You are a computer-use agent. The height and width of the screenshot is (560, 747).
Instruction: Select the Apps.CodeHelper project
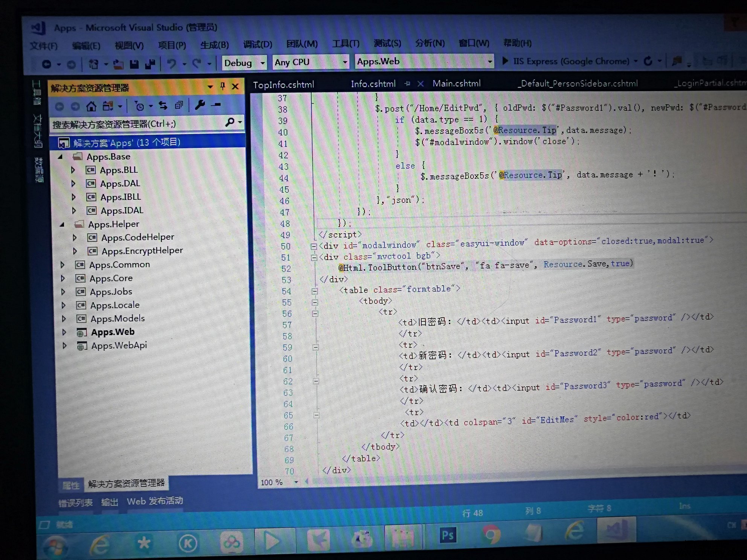pos(138,237)
